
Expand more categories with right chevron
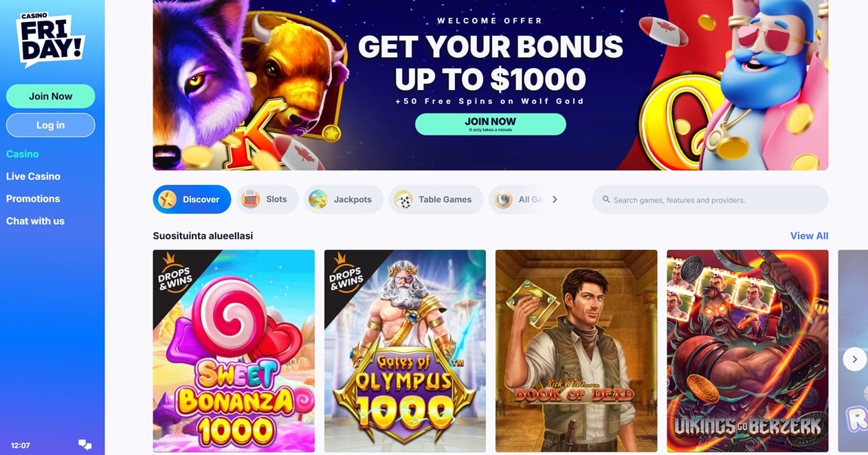pyautogui.click(x=555, y=199)
